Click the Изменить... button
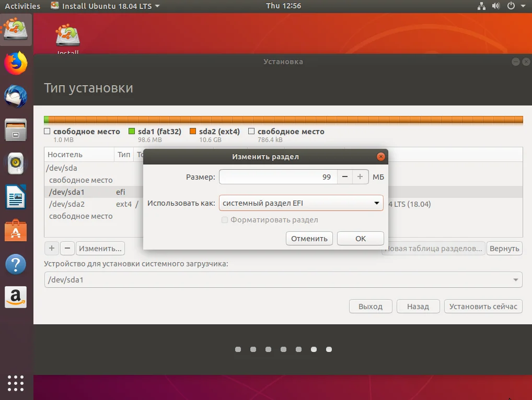Viewport: 532px width, 400px height. (x=100, y=249)
